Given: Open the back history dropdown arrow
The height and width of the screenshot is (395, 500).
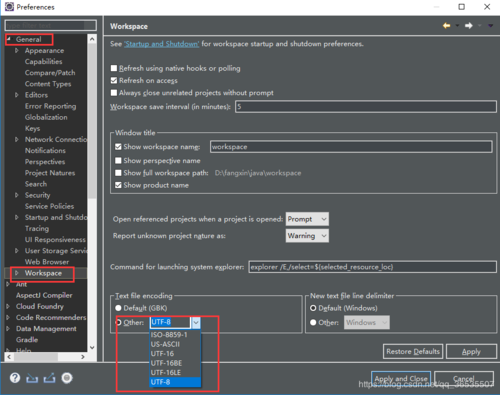Looking at the screenshot, I should pyautogui.click(x=457, y=26).
